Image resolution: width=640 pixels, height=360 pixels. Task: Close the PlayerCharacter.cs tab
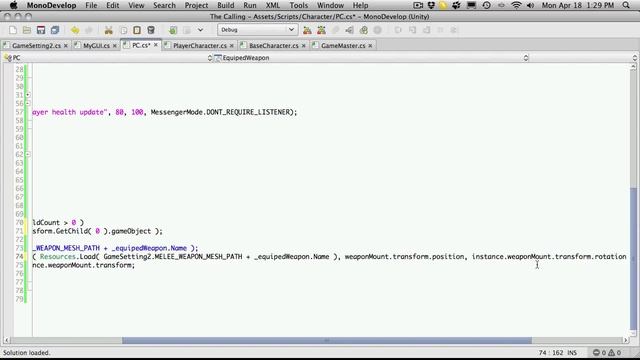pos(231,46)
